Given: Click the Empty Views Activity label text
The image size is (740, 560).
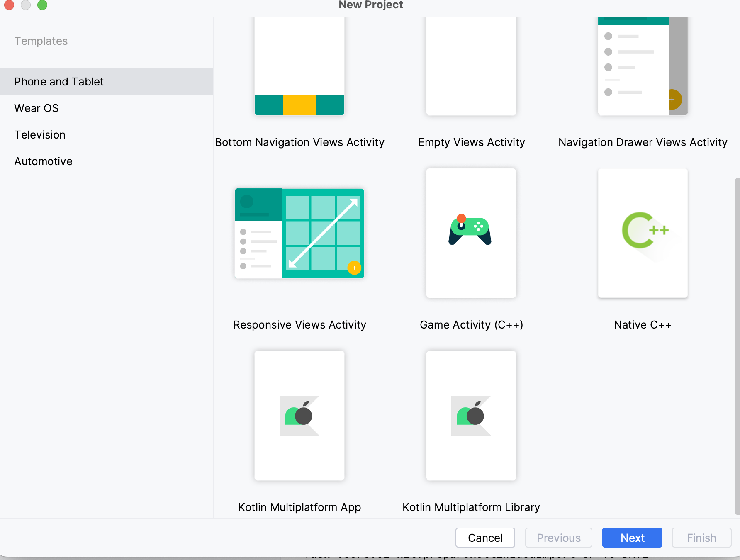Looking at the screenshot, I should pyautogui.click(x=471, y=142).
